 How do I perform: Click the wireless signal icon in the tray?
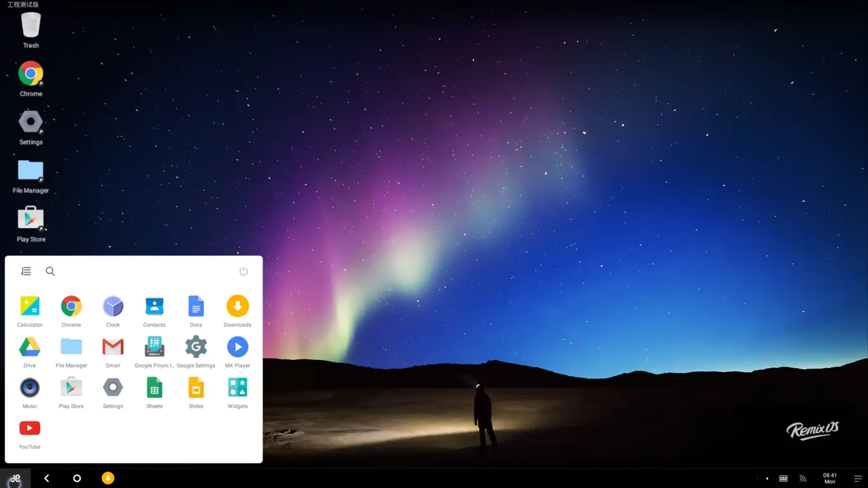803,478
